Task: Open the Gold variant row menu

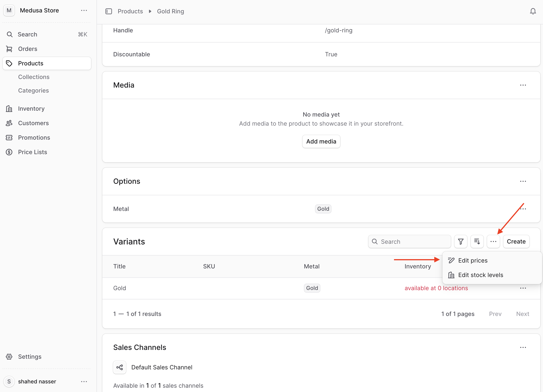Action: pos(523,288)
